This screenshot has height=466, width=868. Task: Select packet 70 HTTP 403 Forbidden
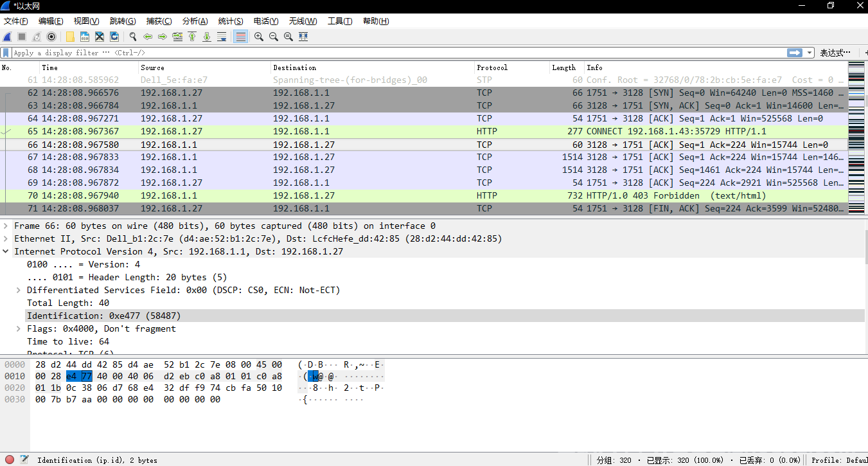pos(424,195)
